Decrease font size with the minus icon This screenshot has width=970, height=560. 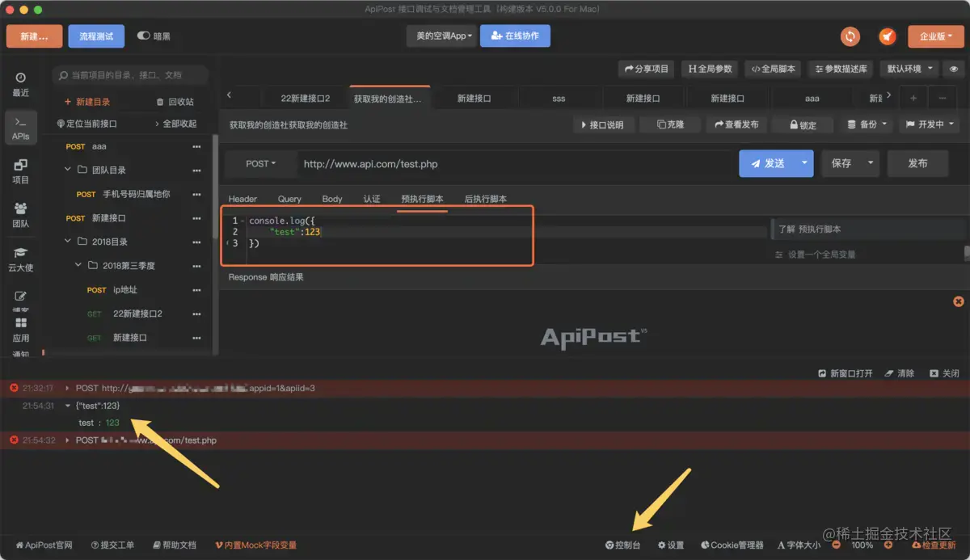click(x=837, y=545)
